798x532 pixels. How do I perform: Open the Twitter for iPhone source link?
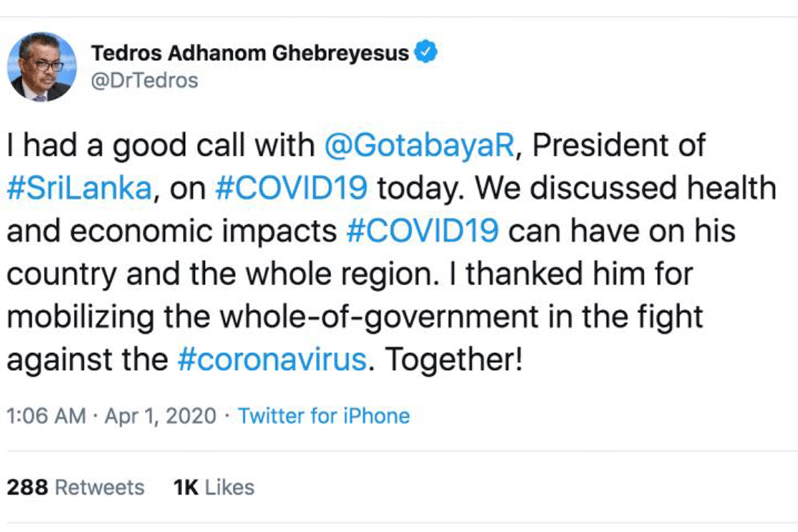pos(324,416)
